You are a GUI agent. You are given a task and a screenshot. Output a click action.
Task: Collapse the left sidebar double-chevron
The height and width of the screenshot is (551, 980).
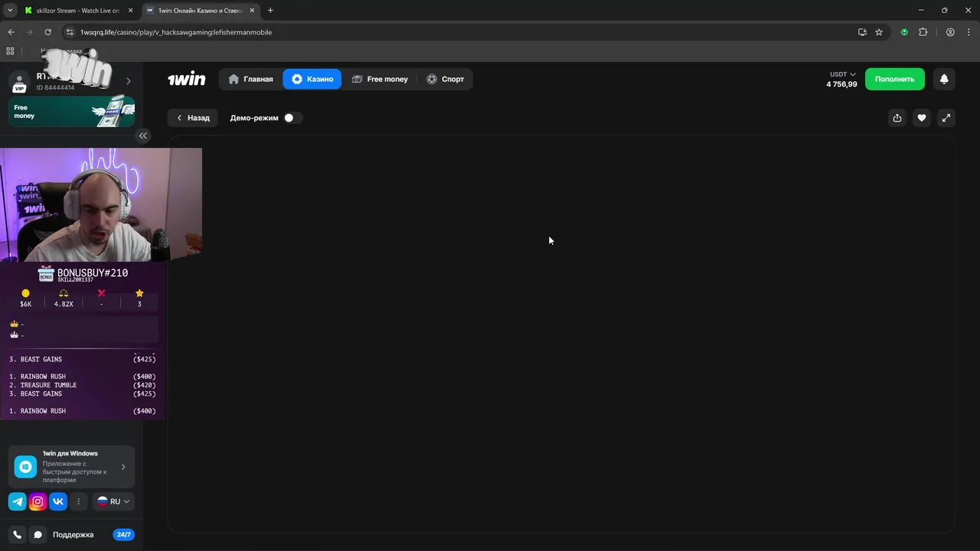pos(142,135)
